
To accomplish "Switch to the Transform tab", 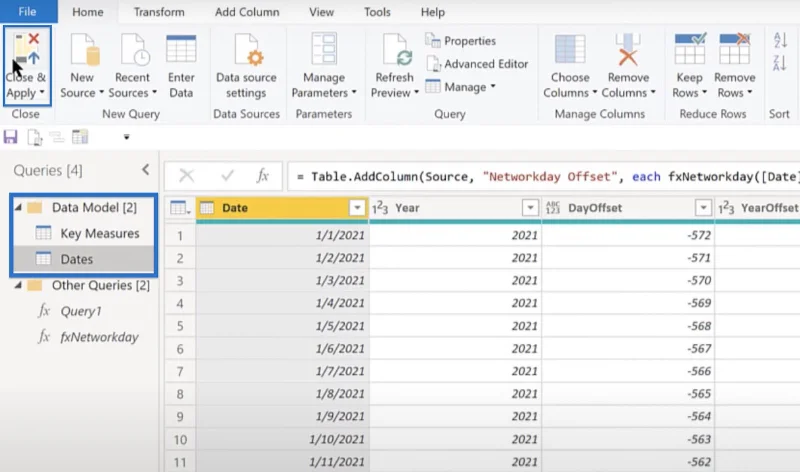I will (159, 12).
